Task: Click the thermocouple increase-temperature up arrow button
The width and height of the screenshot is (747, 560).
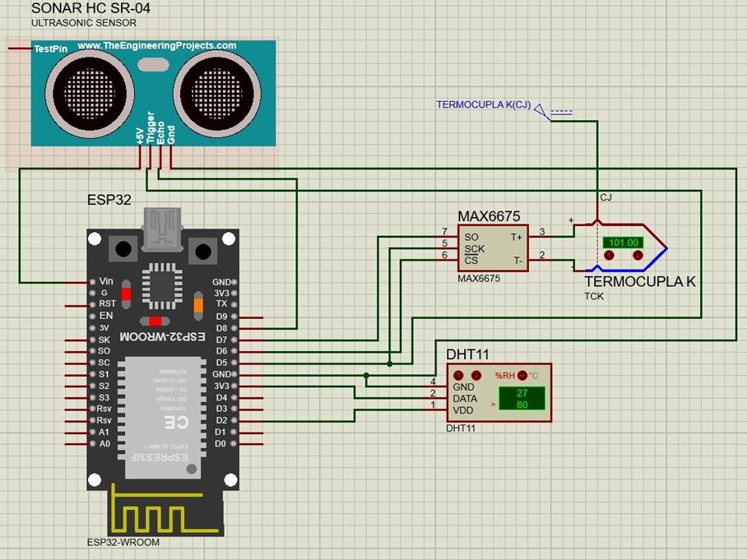Action: (x=608, y=256)
